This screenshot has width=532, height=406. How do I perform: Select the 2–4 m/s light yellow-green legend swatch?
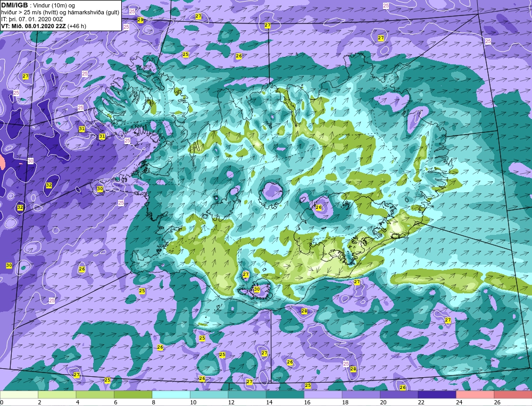point(57,394)
